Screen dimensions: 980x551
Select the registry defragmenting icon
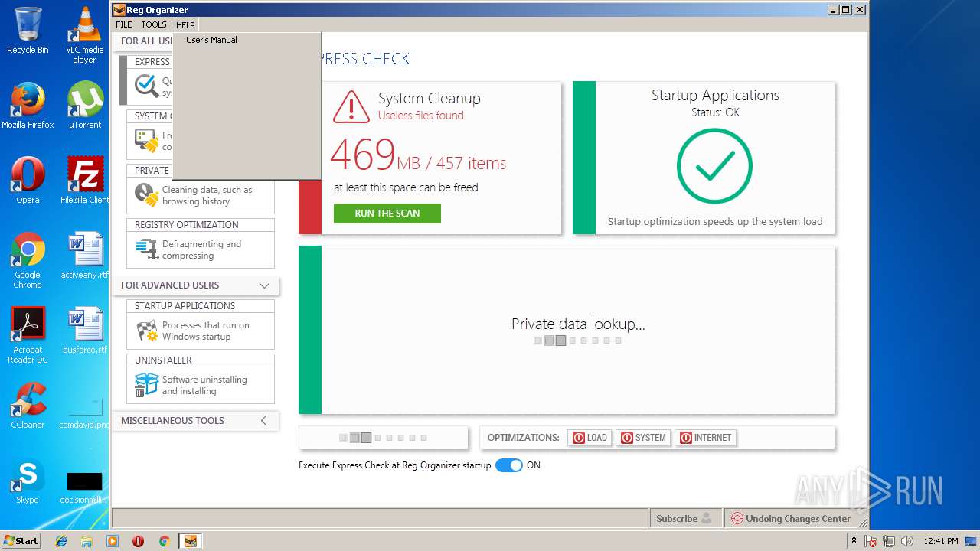[x=146, y=249]
